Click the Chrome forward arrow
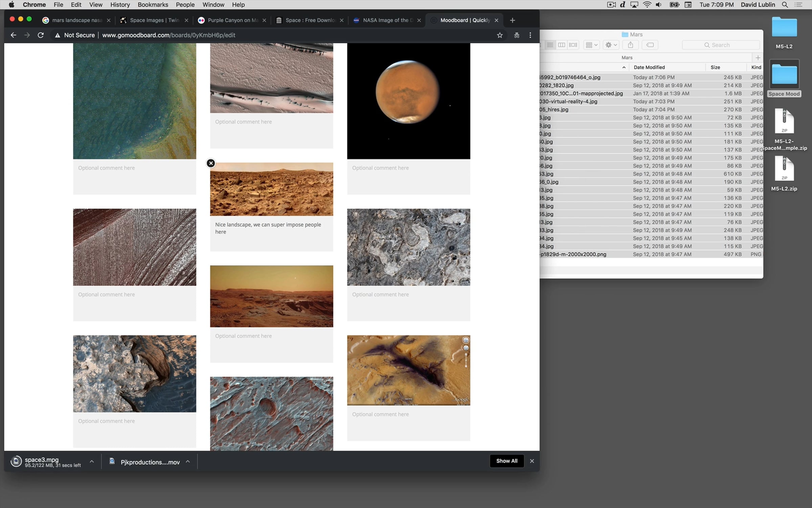The height and width of the screenshot is (508, 812). pyautogui.click(x=27, y=35)
